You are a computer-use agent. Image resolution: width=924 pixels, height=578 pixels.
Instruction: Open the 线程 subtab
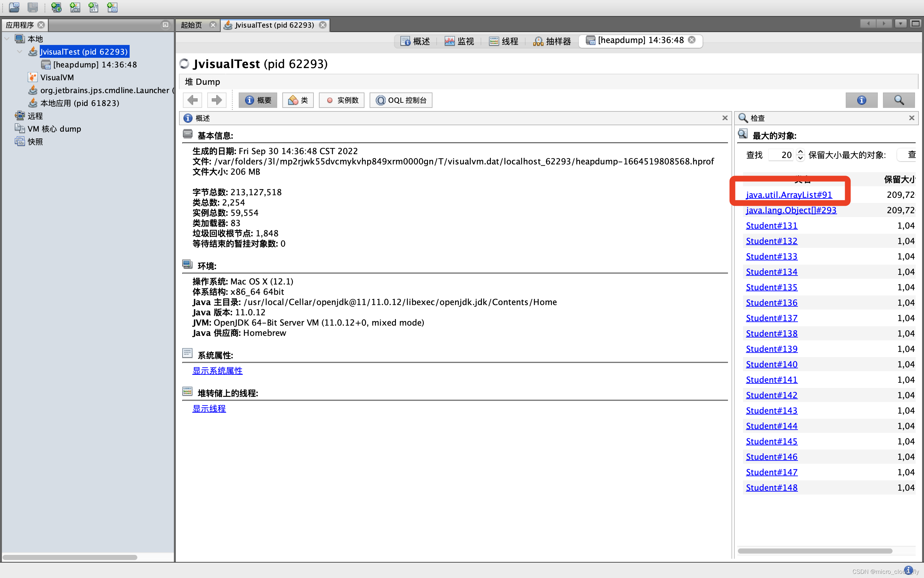[503, 41]
